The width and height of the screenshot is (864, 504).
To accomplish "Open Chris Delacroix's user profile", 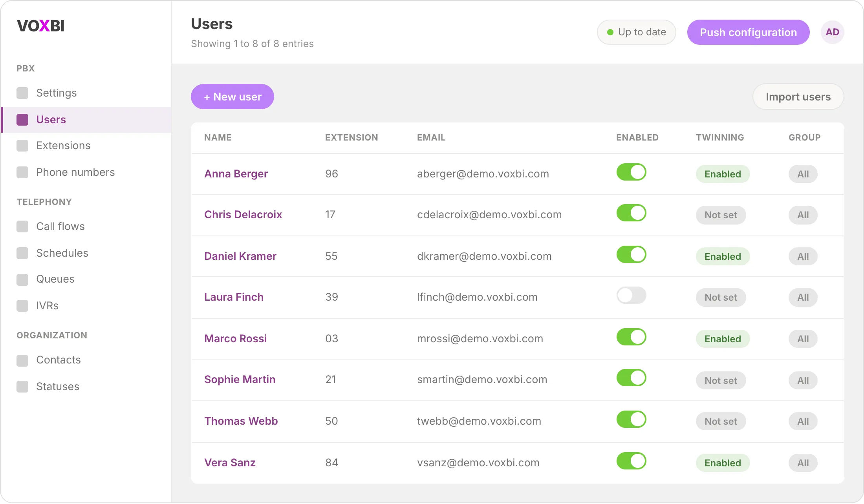I will pos(243,215).
